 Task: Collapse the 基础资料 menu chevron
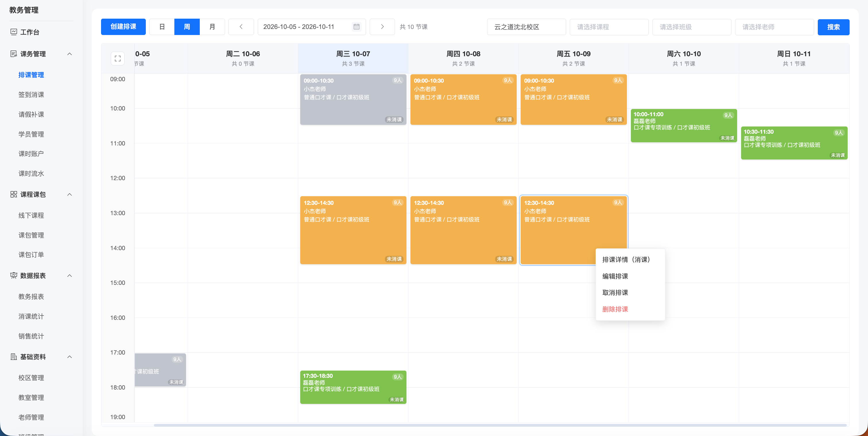click(x=70, y=357)
